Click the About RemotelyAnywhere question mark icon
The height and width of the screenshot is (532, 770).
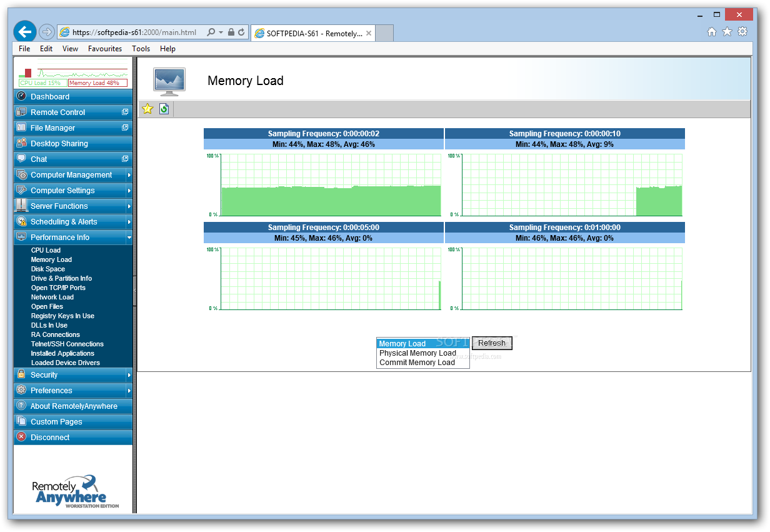[x=22, y=406]
